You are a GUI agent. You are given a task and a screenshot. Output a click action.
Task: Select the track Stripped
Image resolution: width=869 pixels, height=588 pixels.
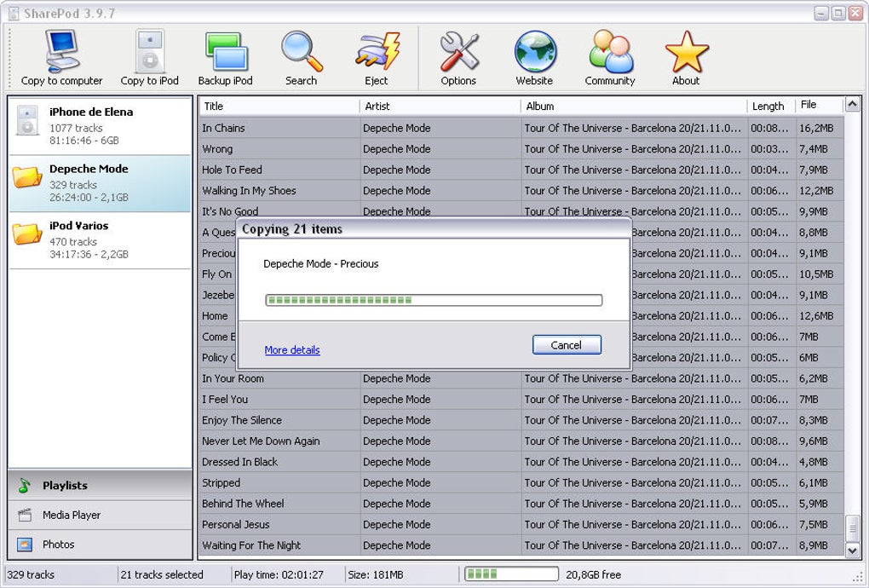pos(521,482)
